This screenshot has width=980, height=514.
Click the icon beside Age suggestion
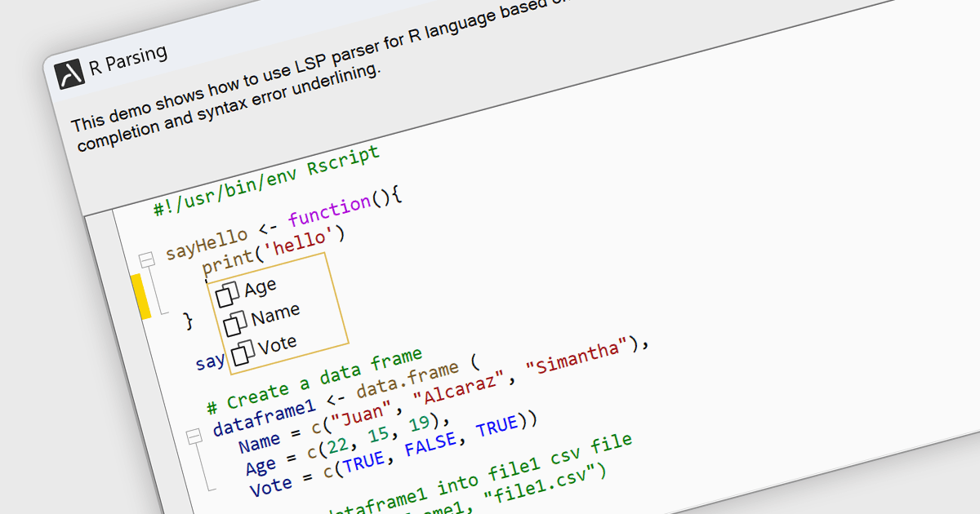click(x=228, y=293)
